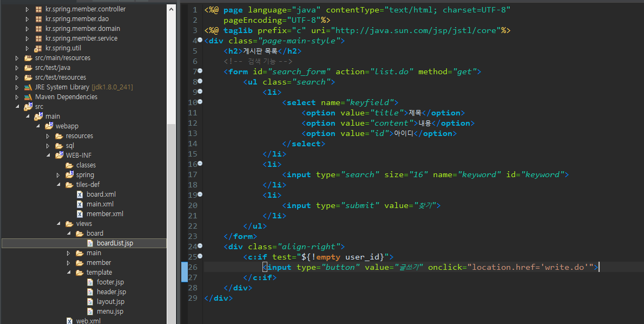The width and height of the screenshot is (644, 324).
Task: Select the boardList.jsp file in the tree
Action: tap(84, 243)
